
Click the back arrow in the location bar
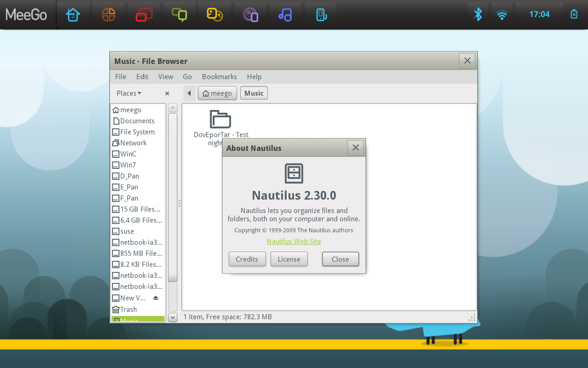pyautogui.click(x=189, y=93)
